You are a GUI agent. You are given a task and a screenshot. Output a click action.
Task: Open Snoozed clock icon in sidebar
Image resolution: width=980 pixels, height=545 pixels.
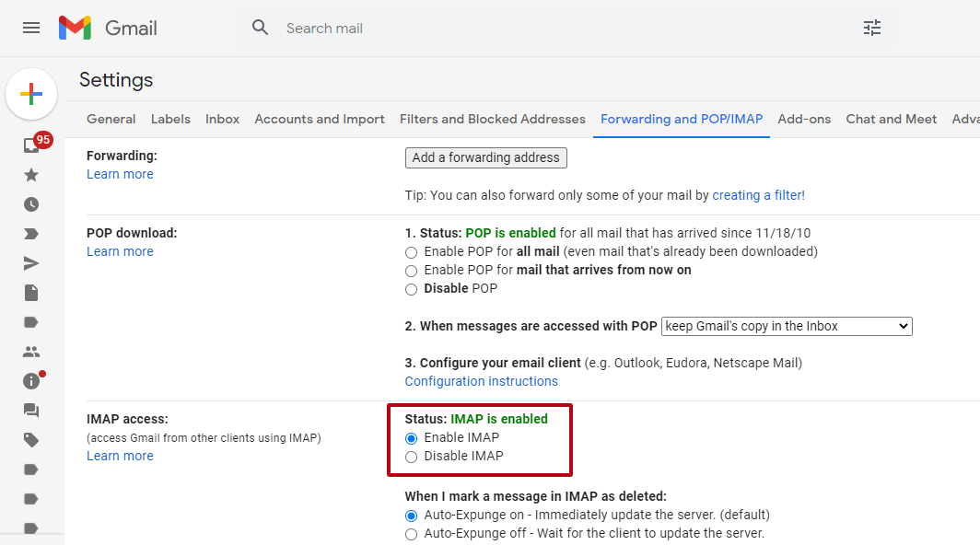pyautogui.click(x=31, y=204)
